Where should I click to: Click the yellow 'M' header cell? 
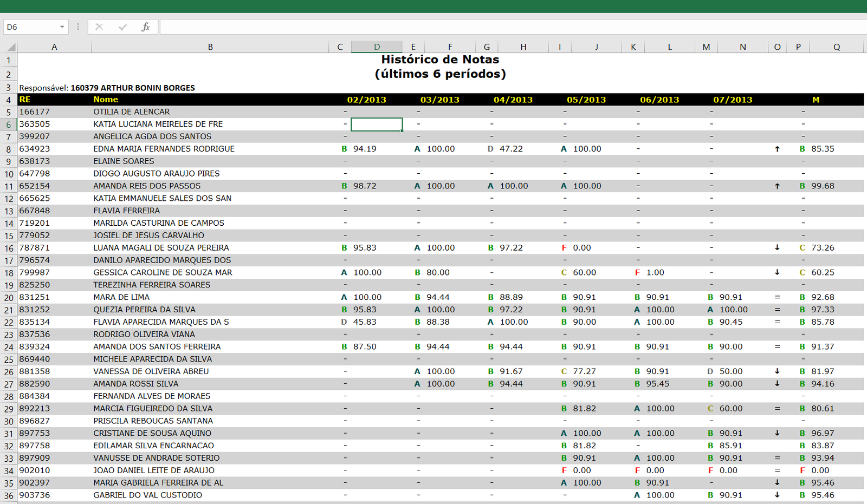coord(816,100)
